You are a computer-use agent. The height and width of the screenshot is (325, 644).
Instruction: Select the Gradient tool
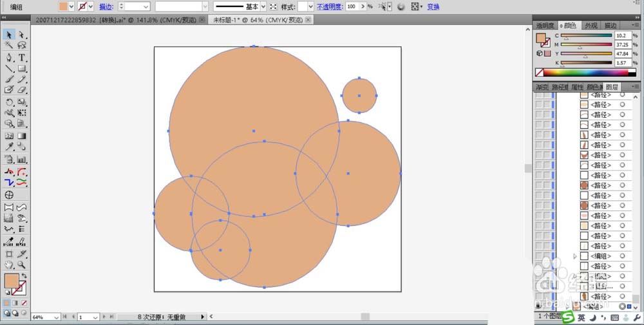(x=22, y=136)
